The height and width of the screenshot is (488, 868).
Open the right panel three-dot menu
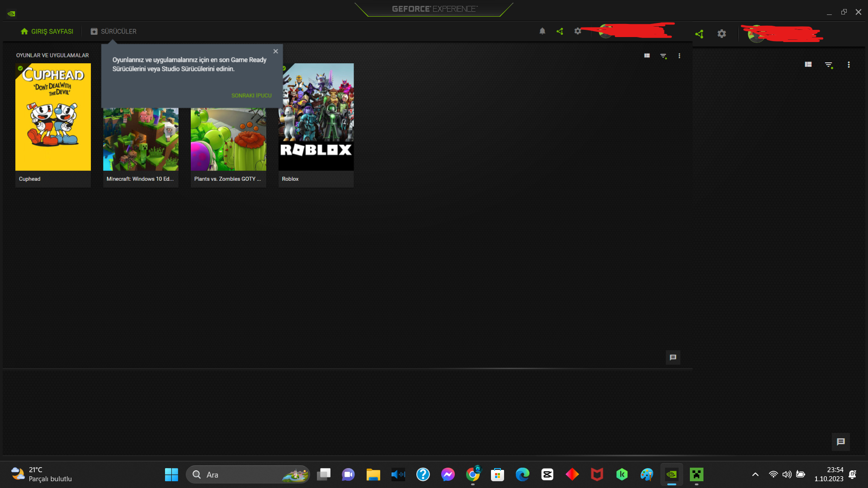(849, 65)
